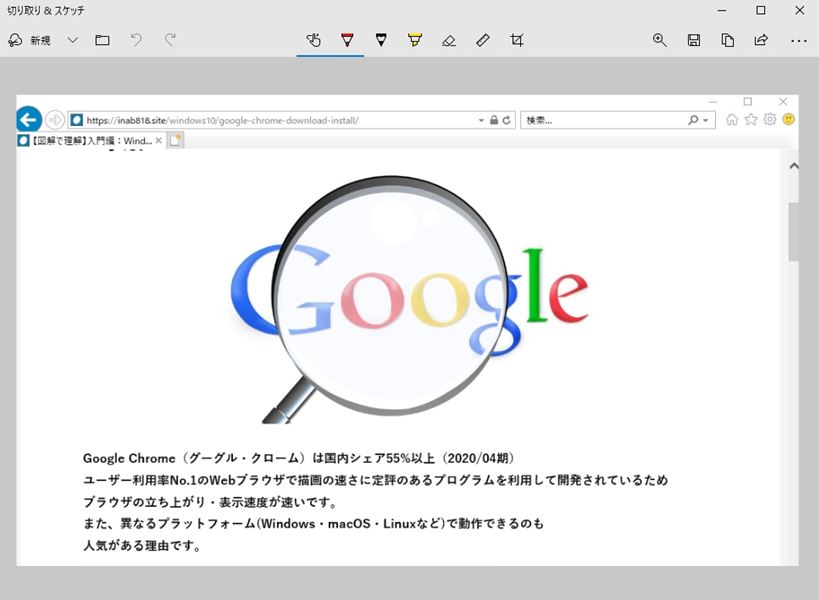Expand the dropdown arrow next to 新規

73,40
